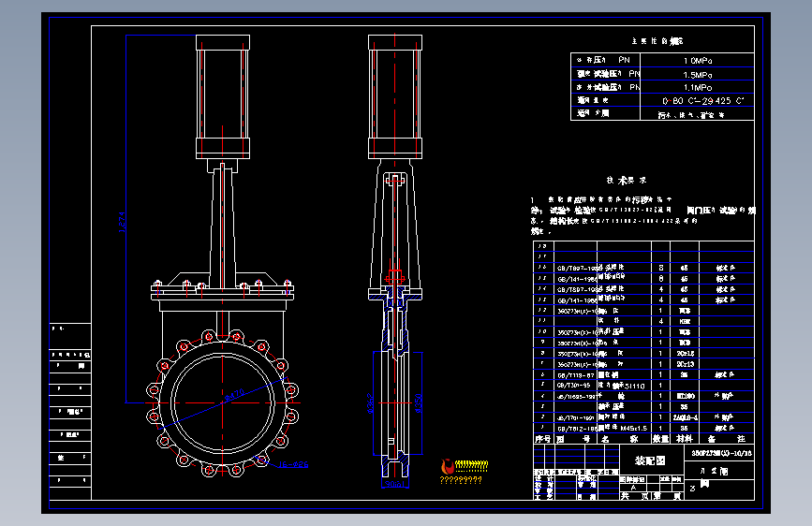
Task: Click the 数量 column header
Action: click(x=661, y=439)
